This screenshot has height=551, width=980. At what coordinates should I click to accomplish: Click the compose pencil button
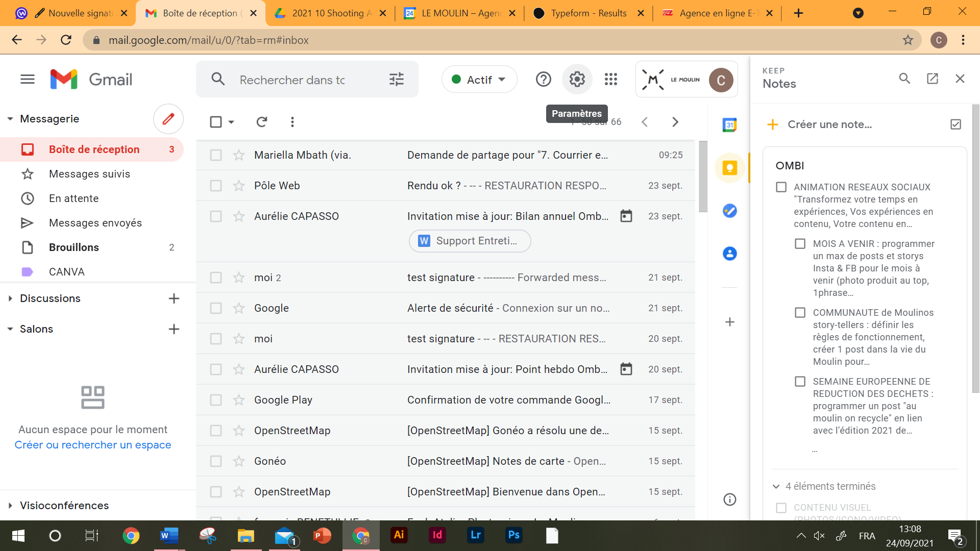[x=168, y=119]
